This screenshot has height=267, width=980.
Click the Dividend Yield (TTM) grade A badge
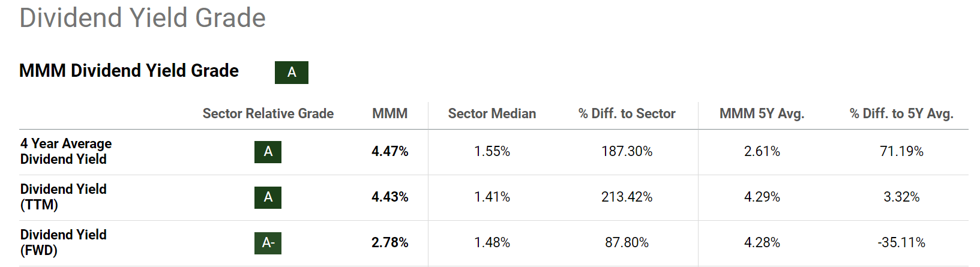click(x=268, y=197)
